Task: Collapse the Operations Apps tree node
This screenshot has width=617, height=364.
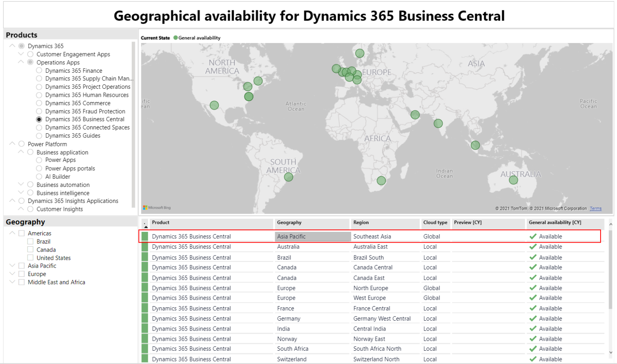Action: point(20,62)
